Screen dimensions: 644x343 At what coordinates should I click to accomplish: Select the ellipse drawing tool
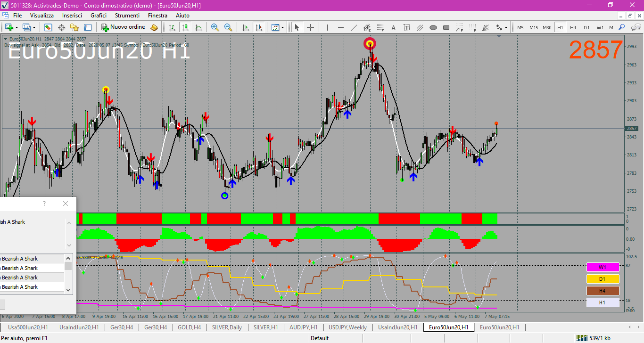[x=433, y=27]
